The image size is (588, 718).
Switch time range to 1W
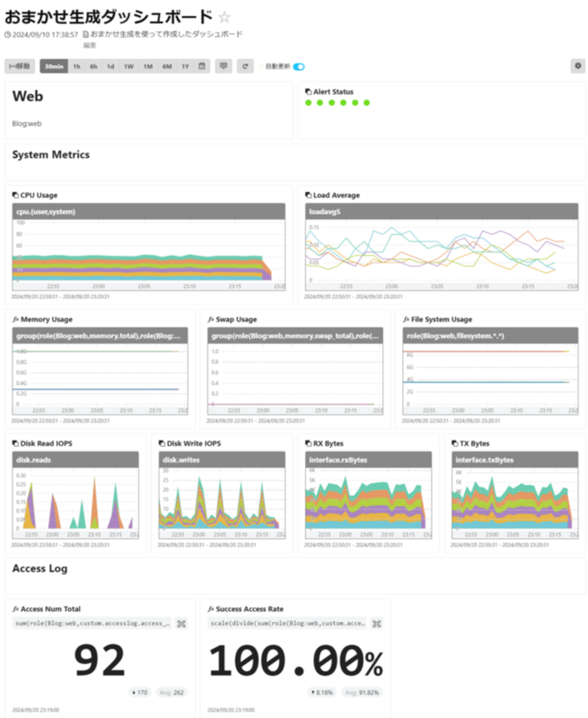129,66
